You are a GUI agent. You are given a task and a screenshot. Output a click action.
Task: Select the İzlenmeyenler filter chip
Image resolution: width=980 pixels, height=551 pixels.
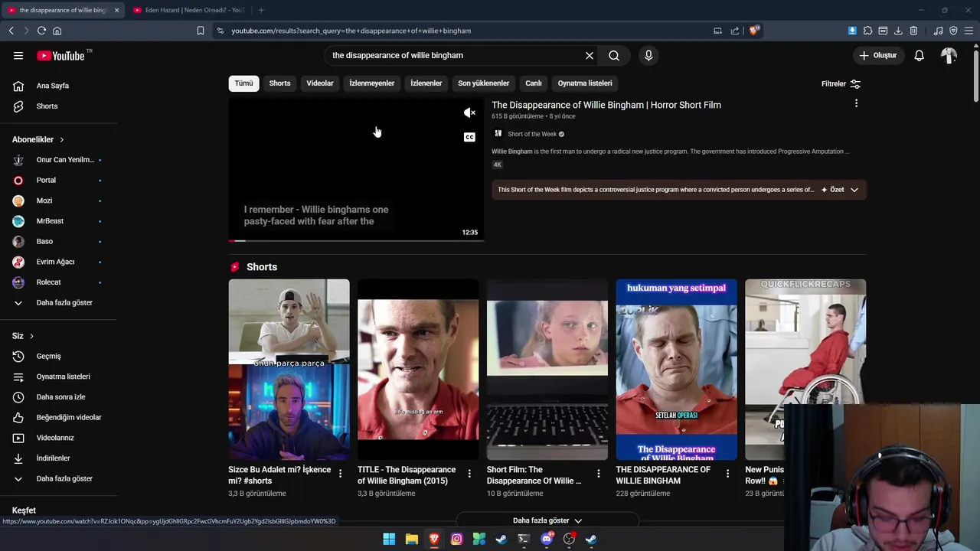[x=371, y=83]
